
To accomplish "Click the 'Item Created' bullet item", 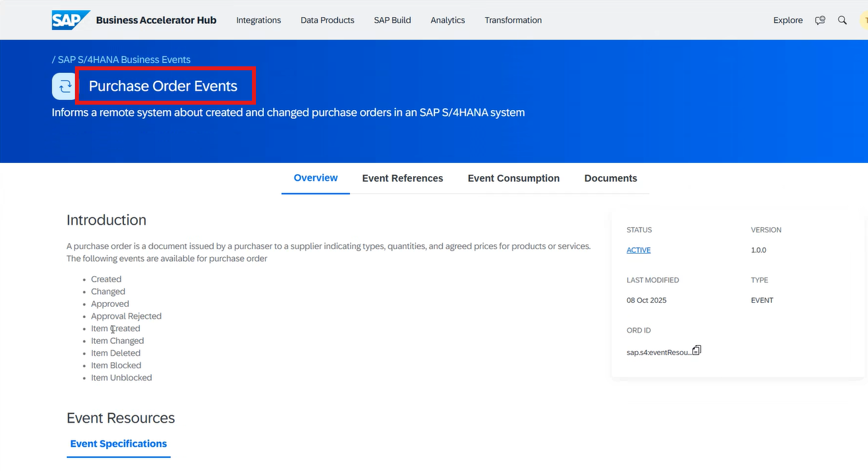I will pos(116,329).
